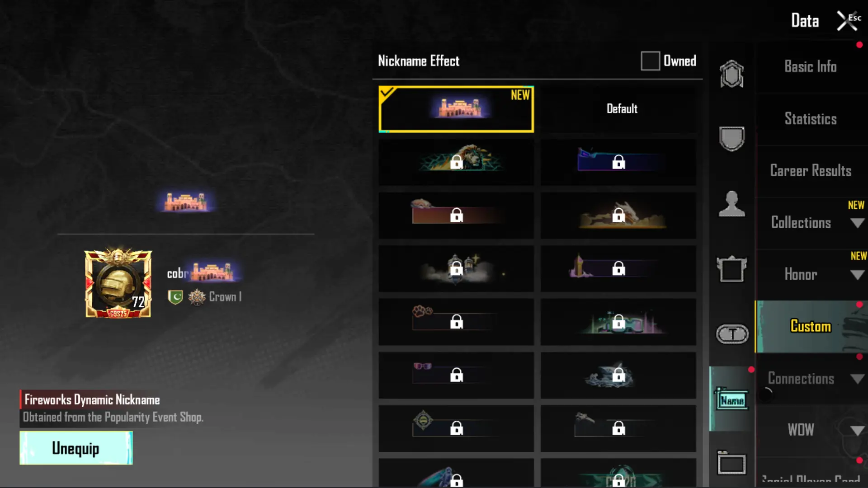Image resolution: width=868 pixels, height=488 pixels.
Task: Toggle the Owned filter checkbox
Action: 650,61
